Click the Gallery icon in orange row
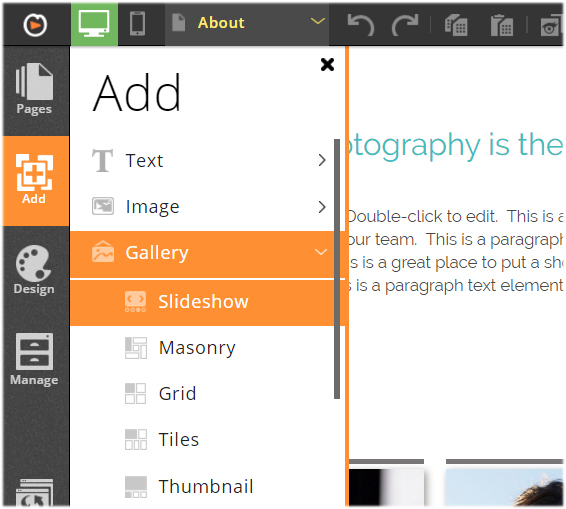The width and height of the screenshot is (566, 509). 103,252
